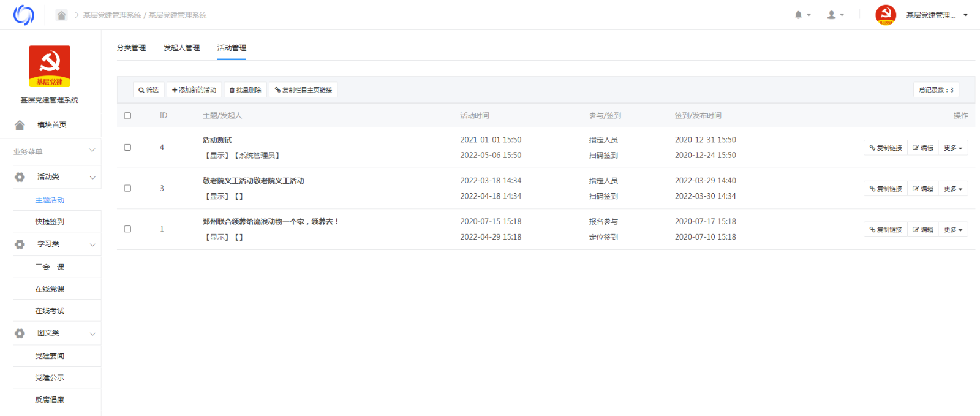Toggle the select-all checkbox in table header

pyautogui.click(x=127, y=116)
